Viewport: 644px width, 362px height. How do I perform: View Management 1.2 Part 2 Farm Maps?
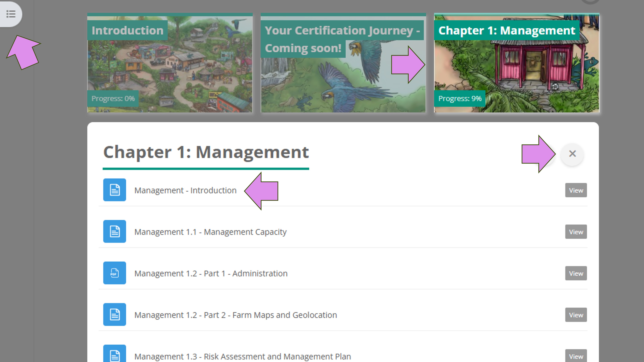tap(576, 315)
